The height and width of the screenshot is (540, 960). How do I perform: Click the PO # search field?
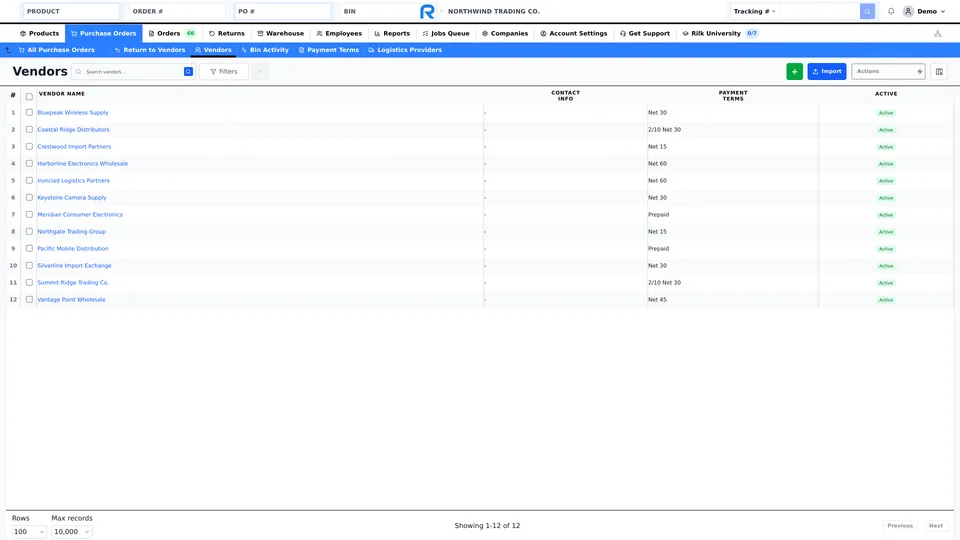(x=283, y=11)
